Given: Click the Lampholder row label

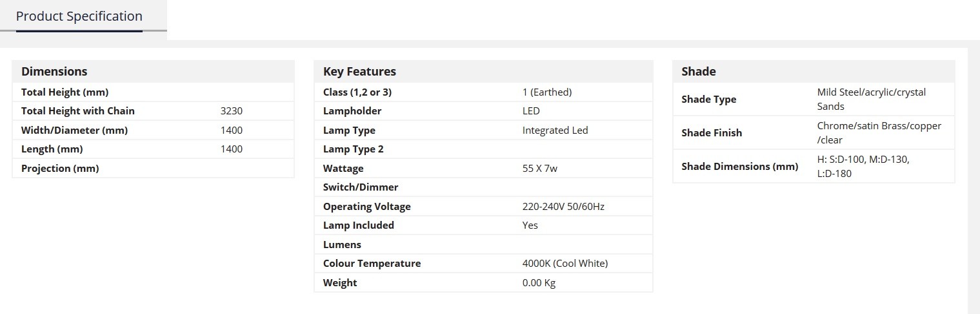Looking at the screenshot, I should pos(352,111).
